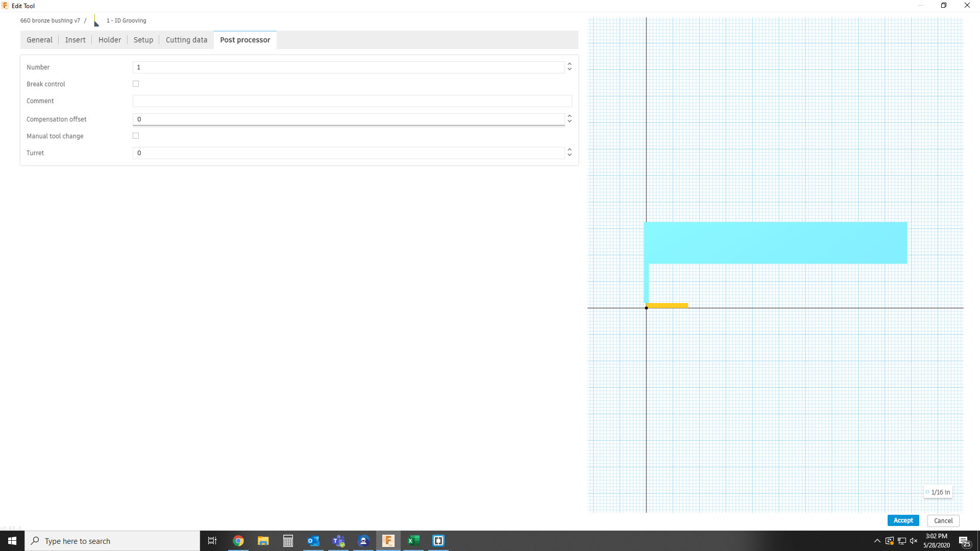Screen dimensions: 980x551
Task: Decrease Compensation offset with down arrow
Action: (x=570, y=122)
